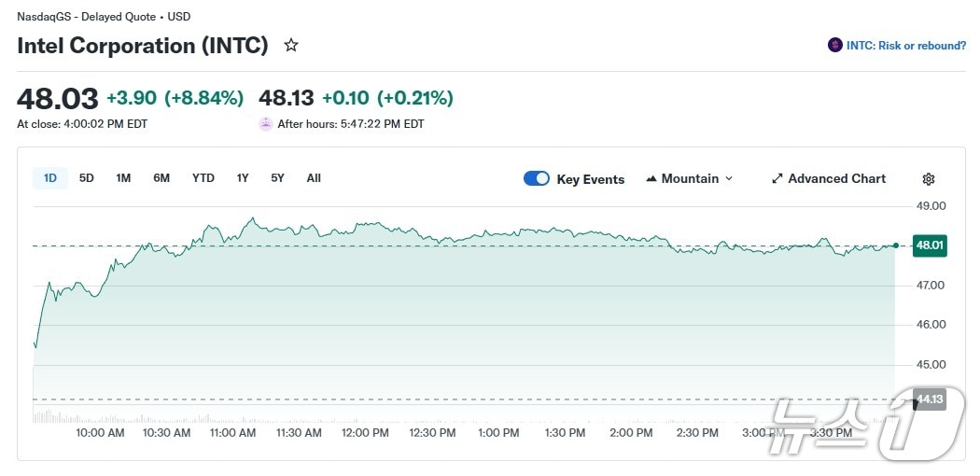
Task: Show All historical price data
Action: pyautogui.click(x=314, y=178)
